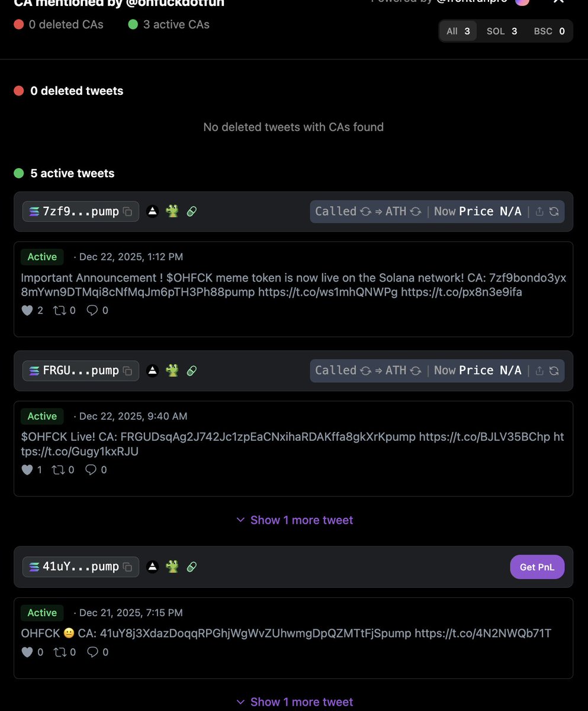Open pill icon link for FRGU...pump
The width and height of the screenshot is (588, 711).
191,371
